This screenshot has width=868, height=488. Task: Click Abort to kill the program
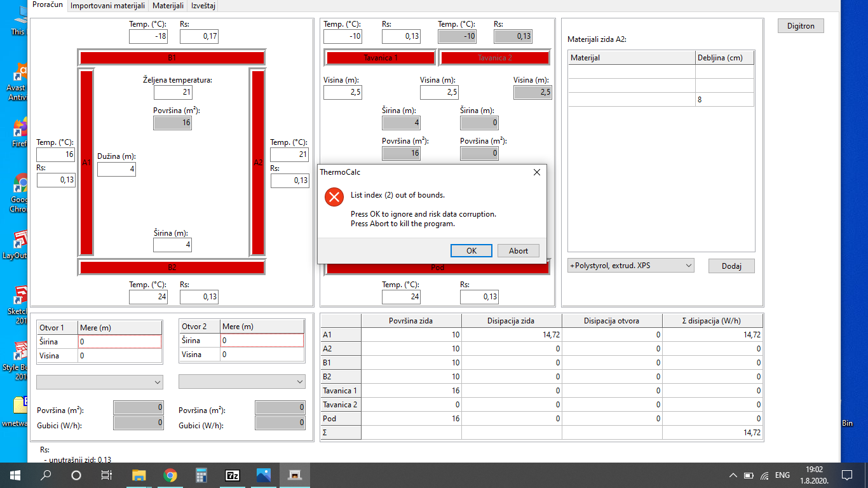click(x=518, y=250)
